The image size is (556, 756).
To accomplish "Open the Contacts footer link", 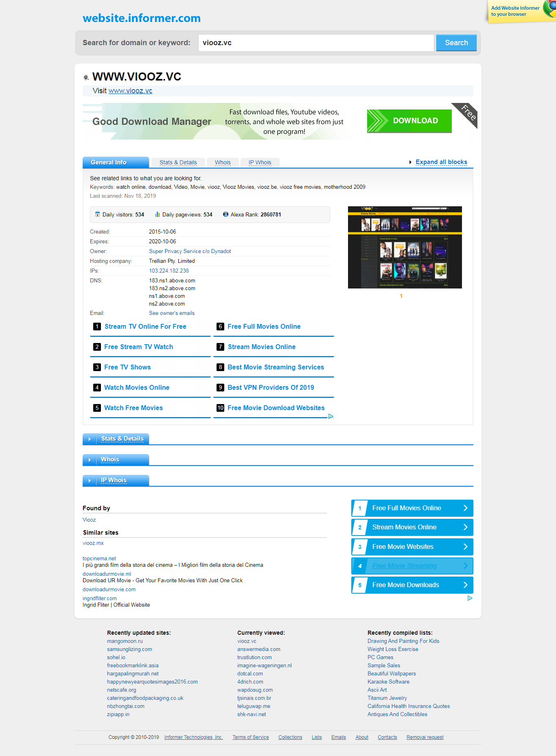I will [x=387, y=737].
